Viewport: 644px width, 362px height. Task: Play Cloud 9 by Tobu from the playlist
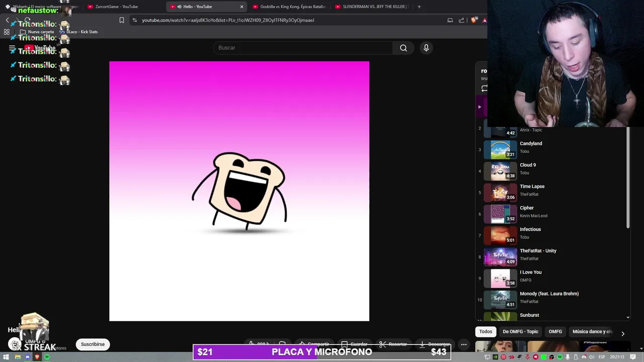click(x=551, y=171)
